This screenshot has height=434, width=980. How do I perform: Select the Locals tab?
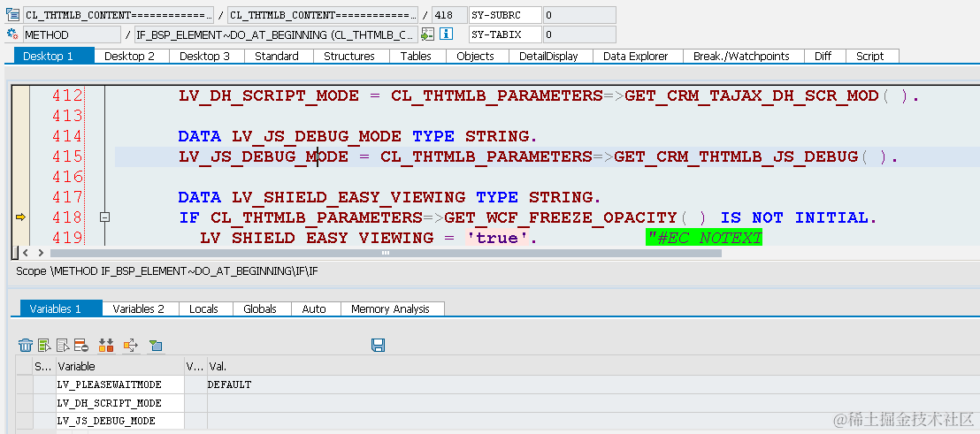(x=203, y=308)
